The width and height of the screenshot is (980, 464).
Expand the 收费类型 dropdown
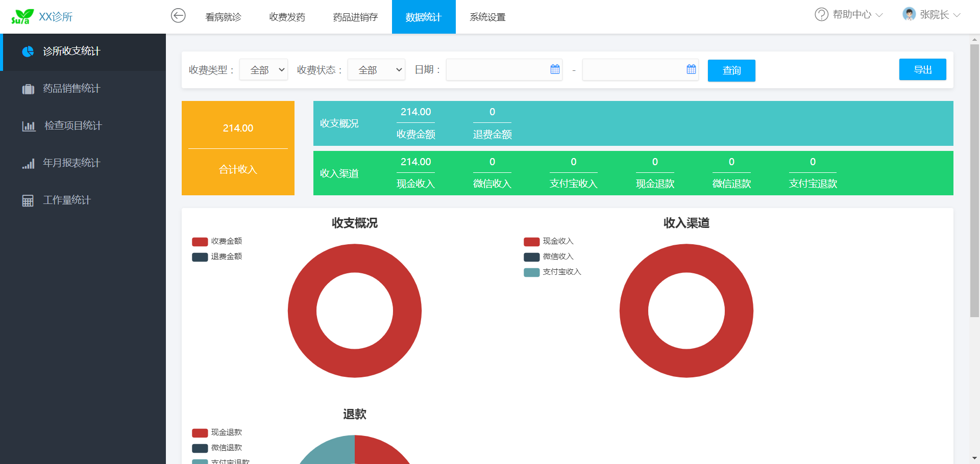tap(263, 70)
